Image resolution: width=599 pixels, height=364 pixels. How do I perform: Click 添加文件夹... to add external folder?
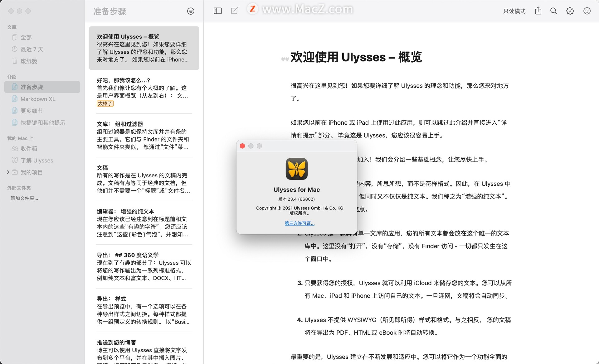[24, 198]
